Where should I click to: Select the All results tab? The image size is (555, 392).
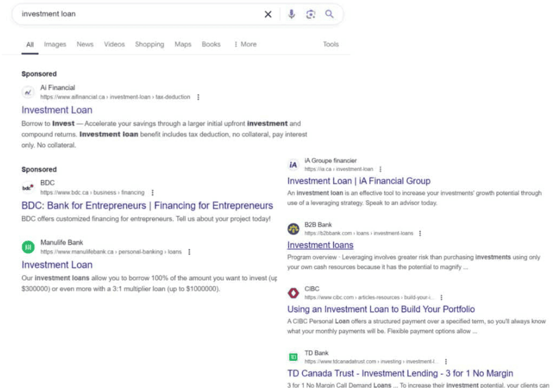click(x=30, y=45)
